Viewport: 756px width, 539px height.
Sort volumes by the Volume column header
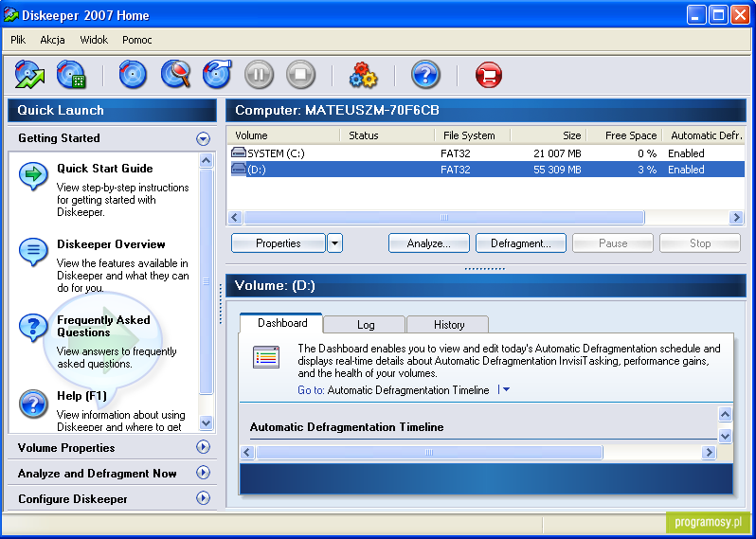point(283,135)
